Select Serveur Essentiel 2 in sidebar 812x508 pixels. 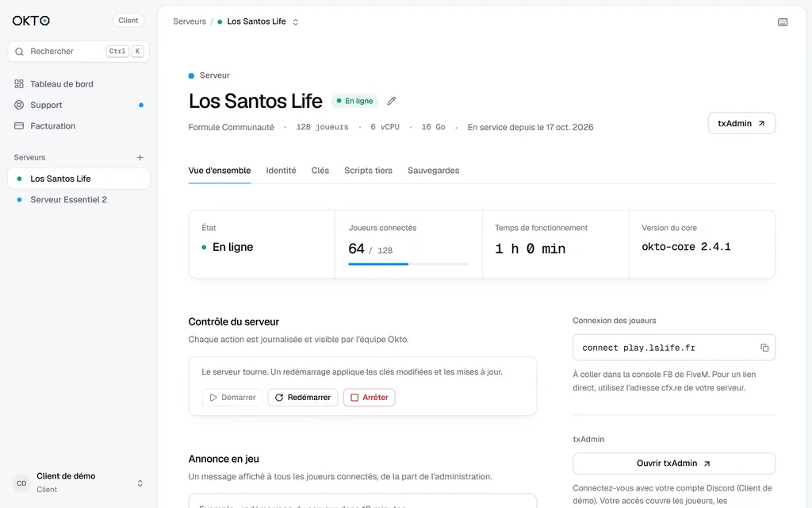[79, 199]
